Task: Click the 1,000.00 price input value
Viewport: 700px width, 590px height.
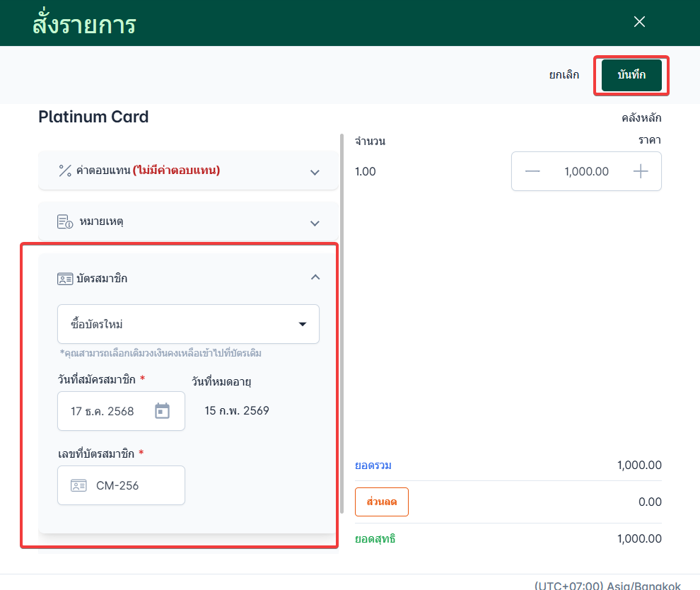Action: (x=586, y=171)
